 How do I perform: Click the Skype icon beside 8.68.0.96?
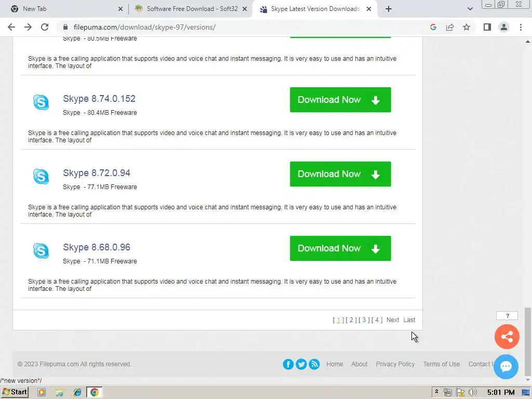pyautogui.click(x=41, y=251)
